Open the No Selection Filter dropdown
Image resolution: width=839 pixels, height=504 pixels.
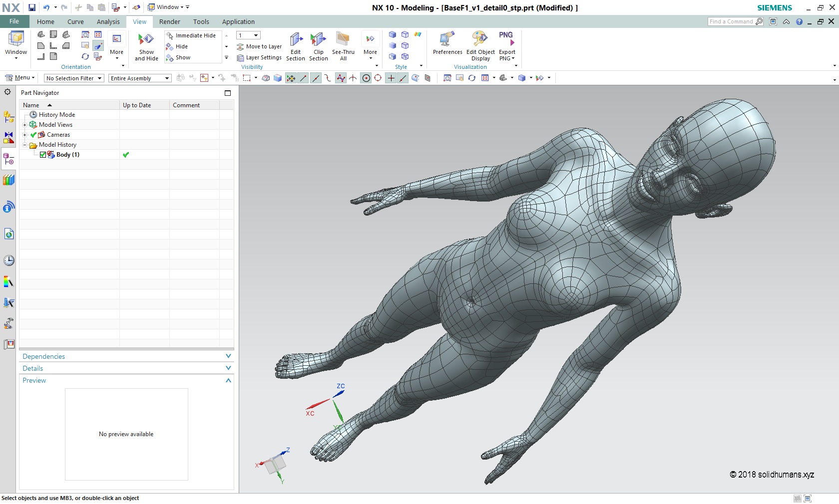click(74, 78)
